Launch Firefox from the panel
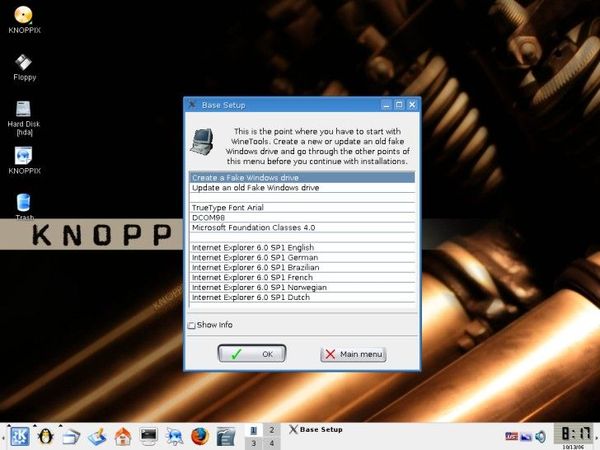 click(x=199, y=436)
